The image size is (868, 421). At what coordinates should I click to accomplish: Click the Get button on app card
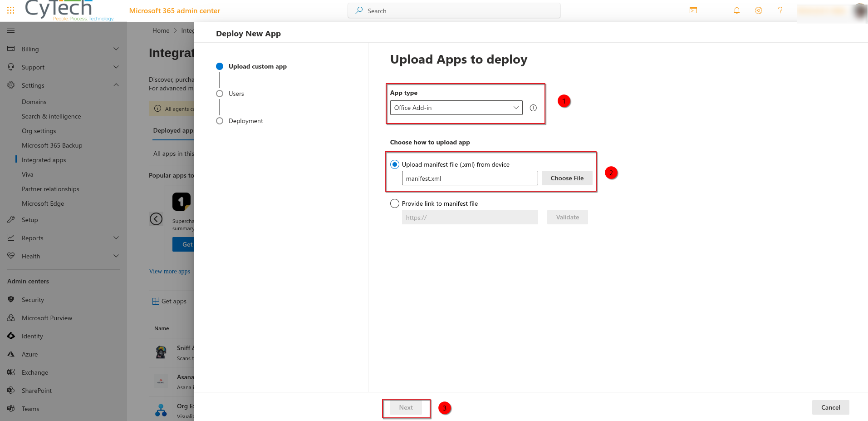click(184, 244)
